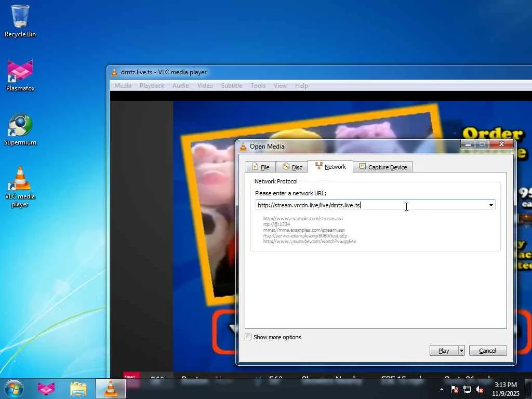Open the Video menu in VLC
The image size is (532, 399).
pos(205,86)
